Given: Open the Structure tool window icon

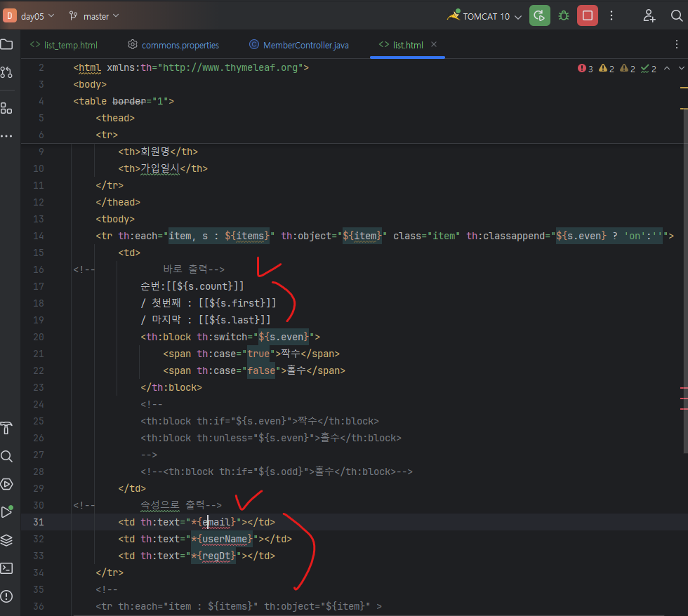Looking at the screenshot, I should [6, 108].
